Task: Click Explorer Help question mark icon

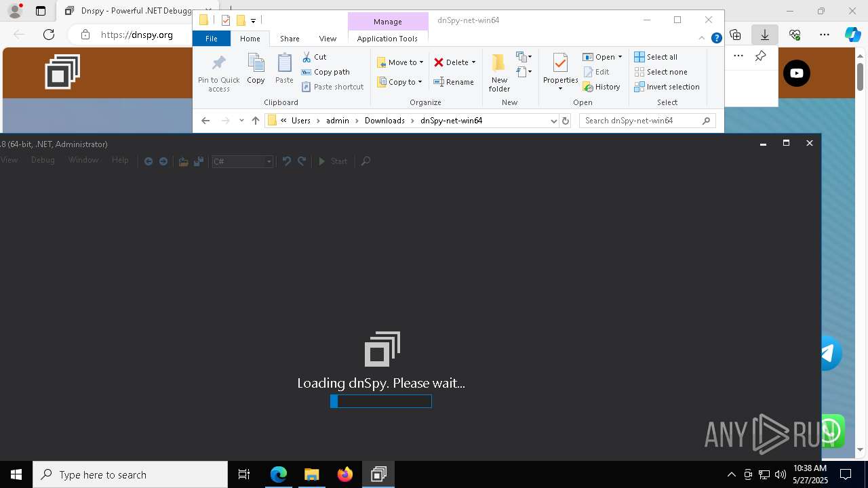Action: pos(716,38)
